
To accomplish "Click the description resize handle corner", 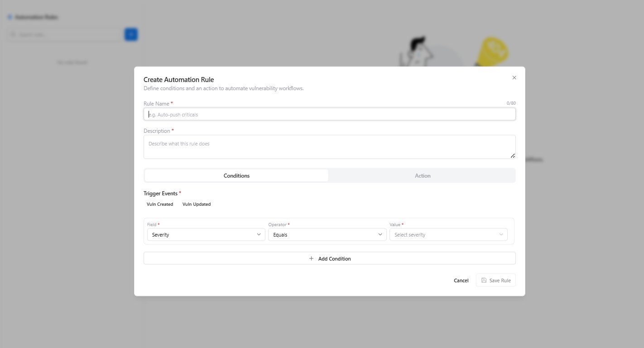I will click(513, 156).
